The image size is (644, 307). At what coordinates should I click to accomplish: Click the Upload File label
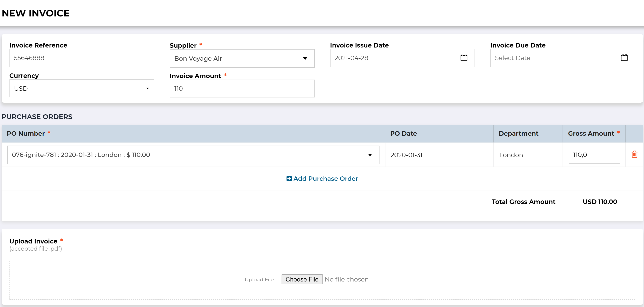259,279
